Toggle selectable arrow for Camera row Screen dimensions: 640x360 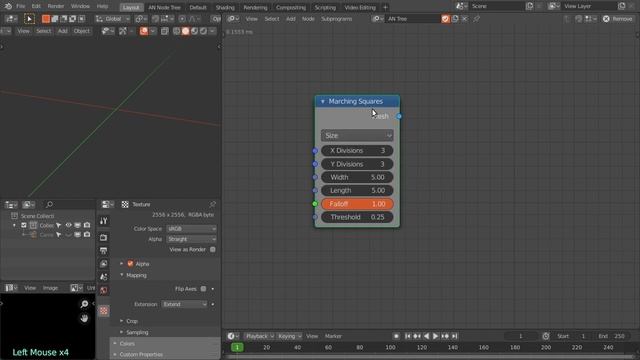58,235
